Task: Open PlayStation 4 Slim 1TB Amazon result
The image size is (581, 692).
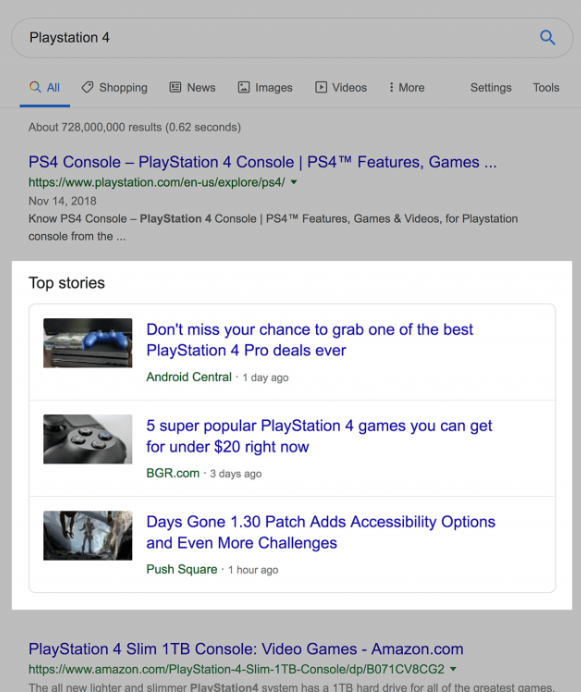Action: [x=246, y=649]
